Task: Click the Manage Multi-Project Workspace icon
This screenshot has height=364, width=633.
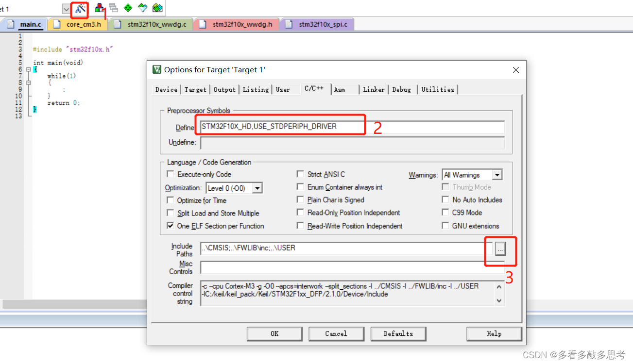Action: tap(113, 8)
